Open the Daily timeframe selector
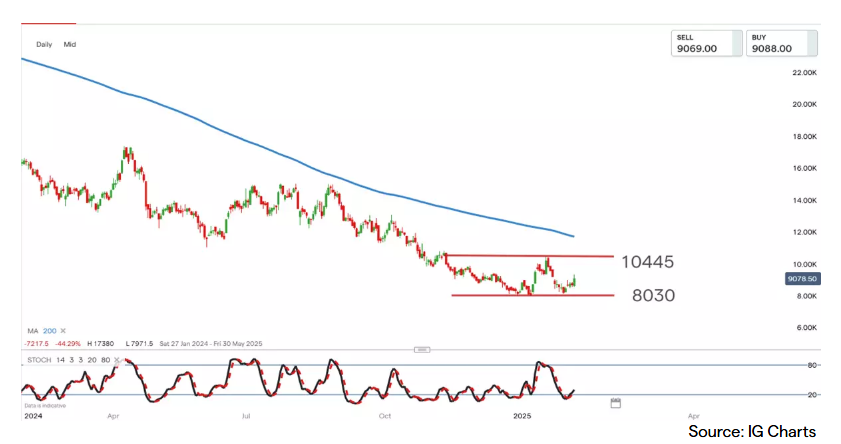The width and height of the screenshot is (841, 444). click(44, 45)
